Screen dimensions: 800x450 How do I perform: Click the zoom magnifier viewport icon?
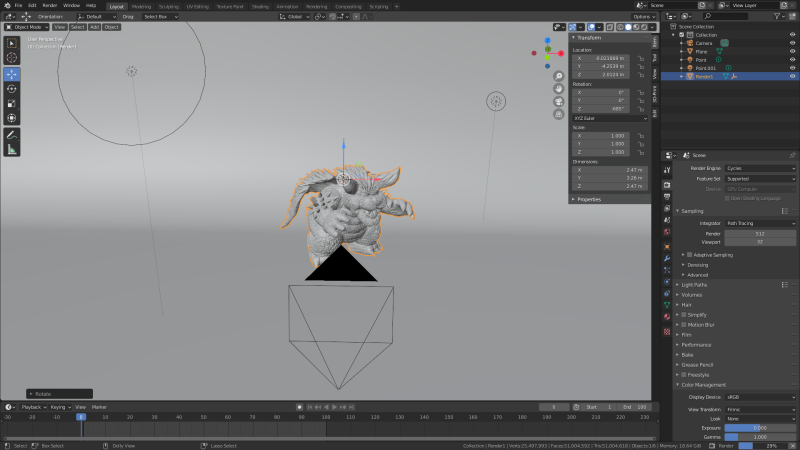tap(559, 74)
